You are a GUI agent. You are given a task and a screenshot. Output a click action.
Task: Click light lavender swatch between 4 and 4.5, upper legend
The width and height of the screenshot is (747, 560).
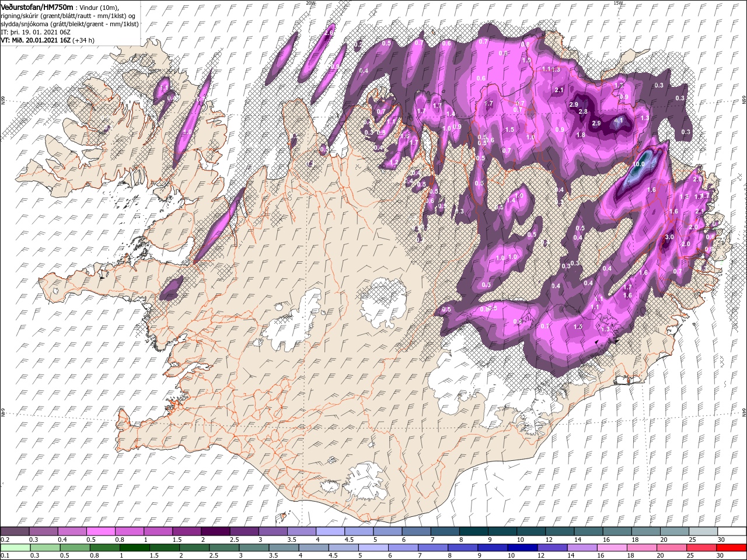click(330, 531)
